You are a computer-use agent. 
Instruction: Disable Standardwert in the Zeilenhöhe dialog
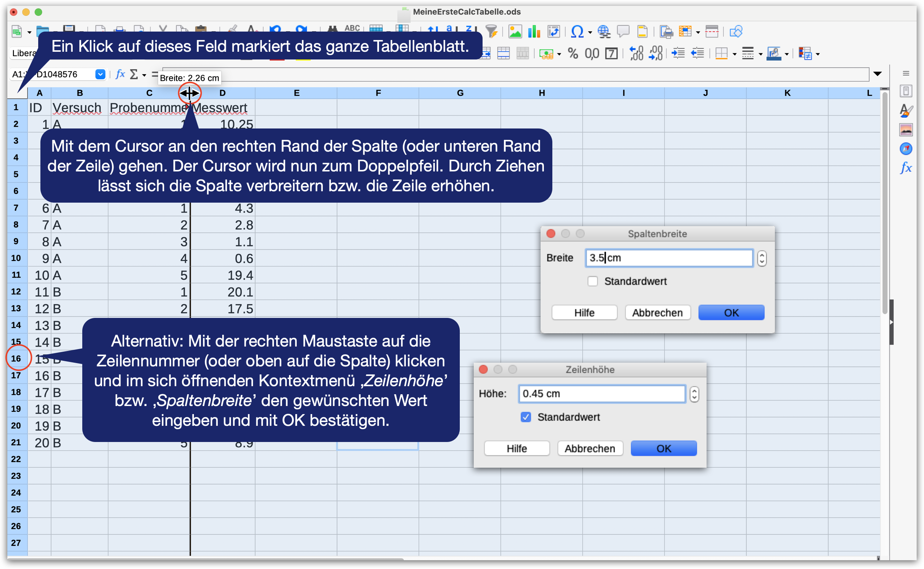click(526, 417)
